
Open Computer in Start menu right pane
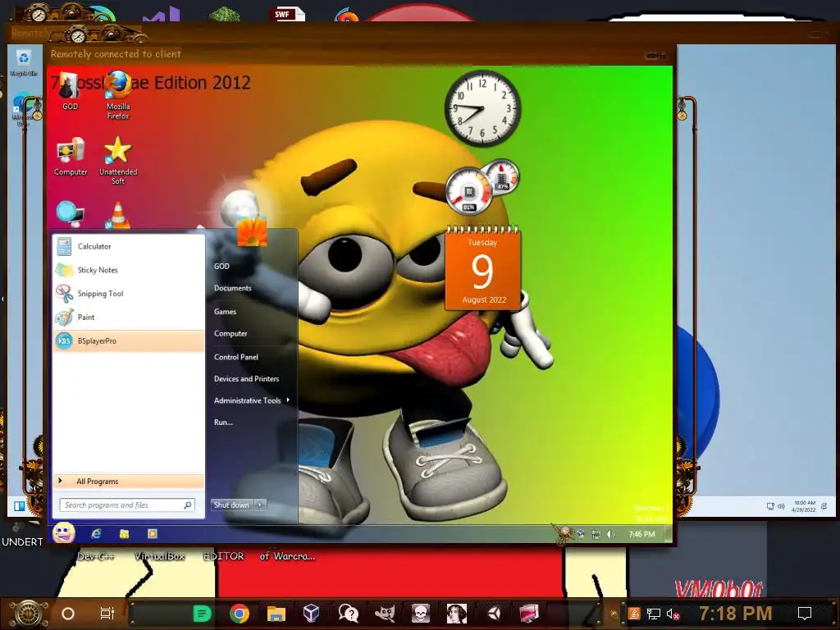coord(231,333)
